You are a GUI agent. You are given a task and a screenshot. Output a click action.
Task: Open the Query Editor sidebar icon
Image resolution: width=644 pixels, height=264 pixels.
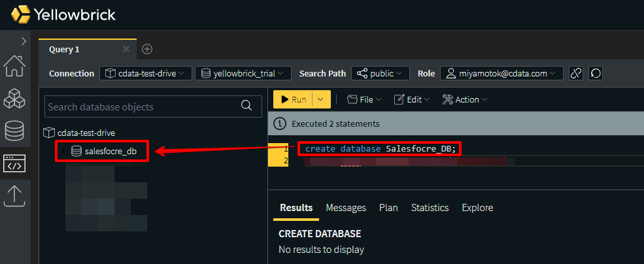click(14, 163)
